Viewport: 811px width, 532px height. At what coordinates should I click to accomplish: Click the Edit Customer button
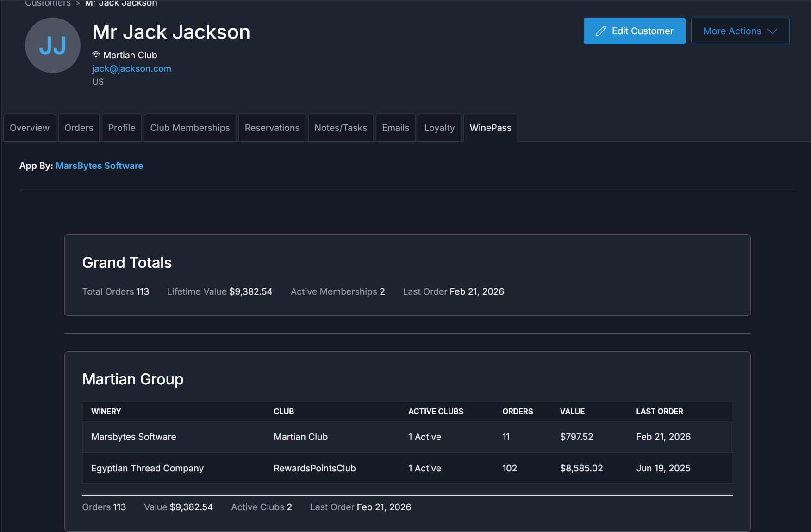[634, 31]
